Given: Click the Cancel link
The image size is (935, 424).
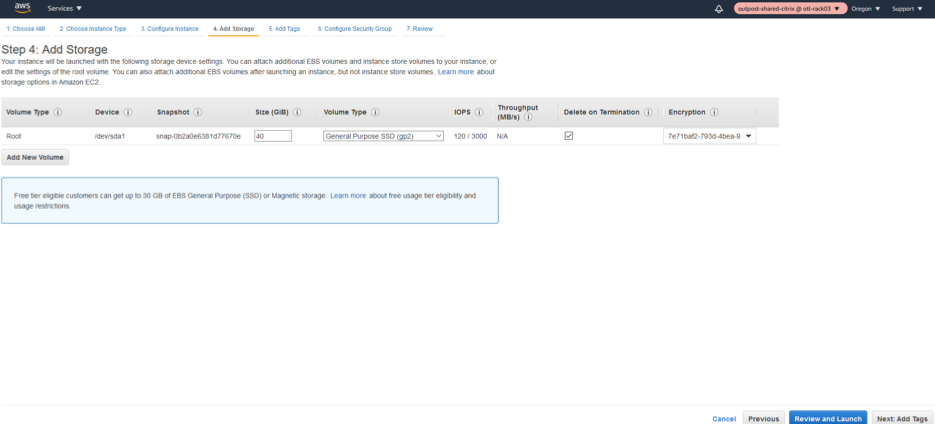Looking at the screenshot, I should tap(724, 419).
